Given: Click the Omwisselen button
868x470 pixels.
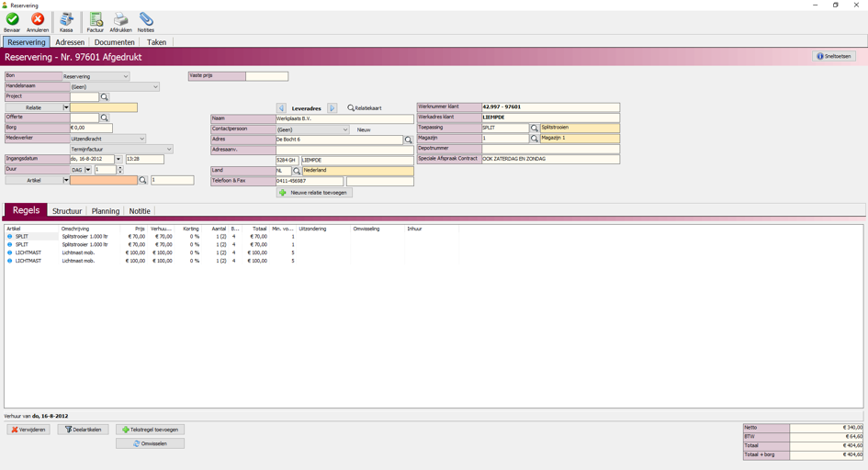Looking at the screenshot, I should point(150,443).
